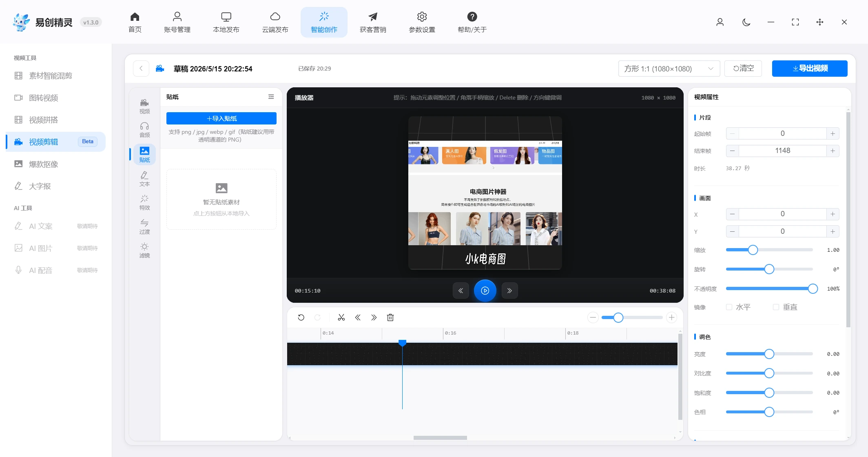The height and width of the screenshot is (457, 868).
Task: Go back with the left chevron button
Action: [x=141, y=69]
